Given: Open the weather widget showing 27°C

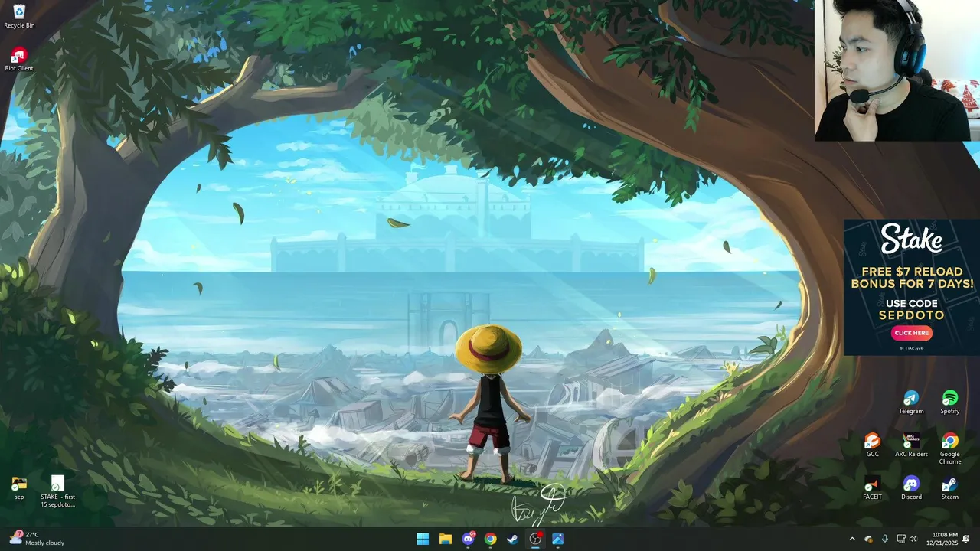Looking at the screenshot, I should pos(37,539).
